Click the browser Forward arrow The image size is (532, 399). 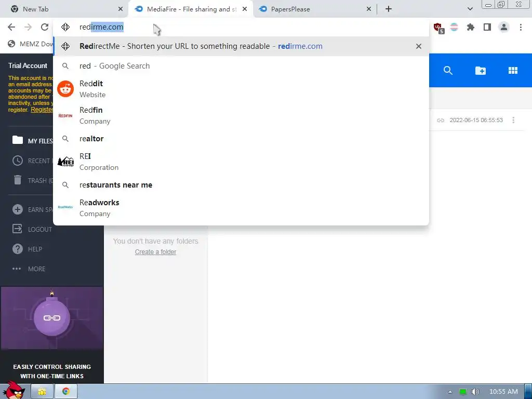(28, 27)
